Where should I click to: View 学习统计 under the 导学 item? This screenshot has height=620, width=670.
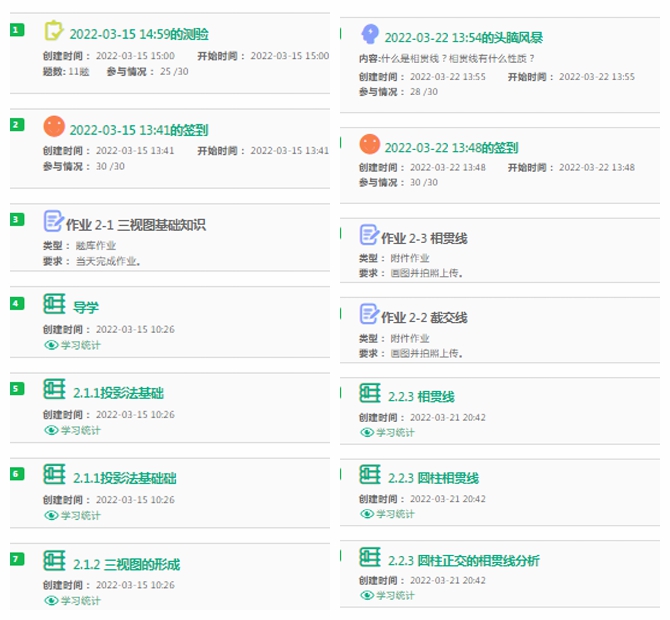[73, 345]
